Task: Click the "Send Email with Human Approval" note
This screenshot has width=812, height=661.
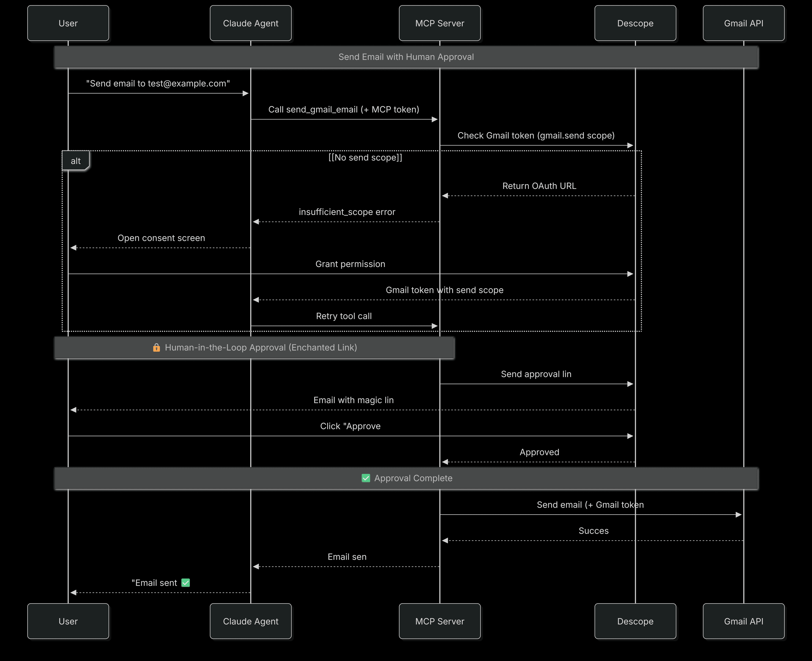Action: [x=406, y=57]
